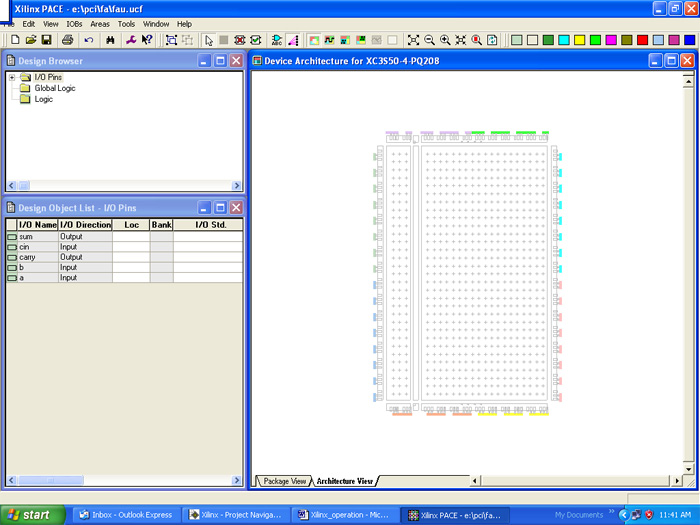Click the zoom area icon with red square
Screen dimensions: 700x525
point(476,40)
